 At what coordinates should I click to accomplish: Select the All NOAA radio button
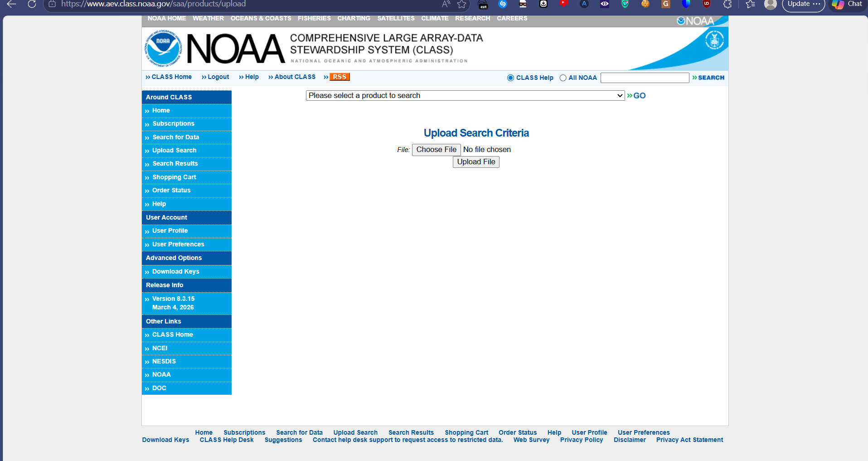pos(563,78)
